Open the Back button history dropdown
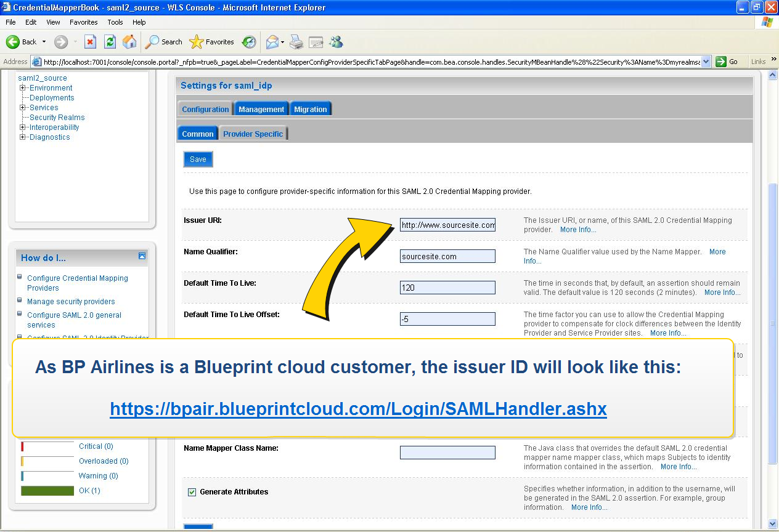Image resolution: width=779 pixels, height=532 pixels. [x=44, y=42]
